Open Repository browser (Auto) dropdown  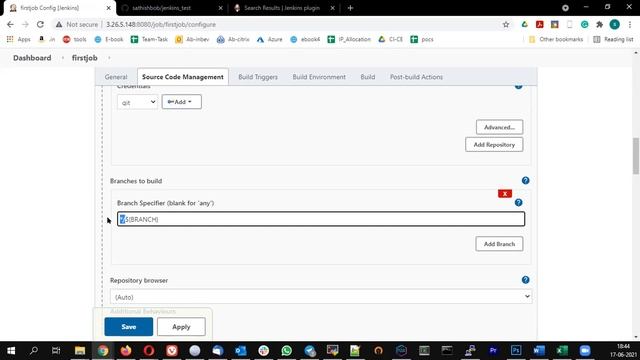point(321,297)
